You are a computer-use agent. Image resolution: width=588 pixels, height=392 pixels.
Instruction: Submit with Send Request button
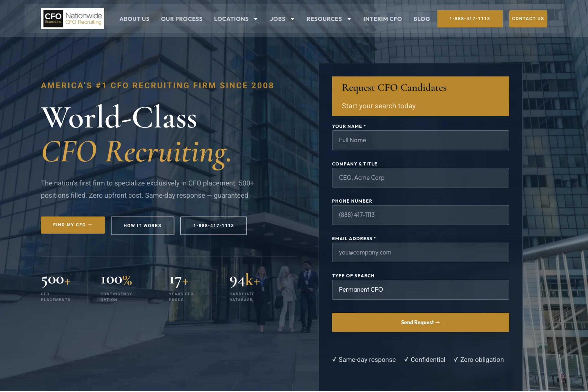[420, 322]
